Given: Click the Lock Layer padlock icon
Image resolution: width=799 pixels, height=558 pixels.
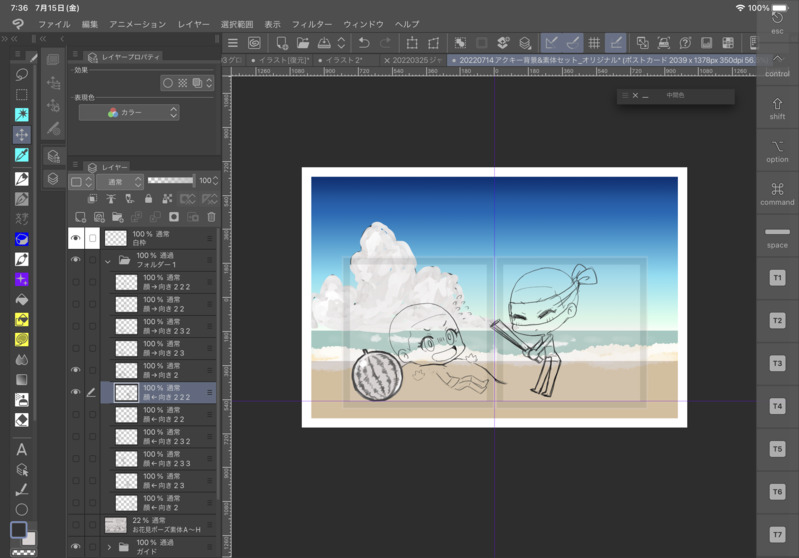Looking at the screenshot, I should [148, 199].
